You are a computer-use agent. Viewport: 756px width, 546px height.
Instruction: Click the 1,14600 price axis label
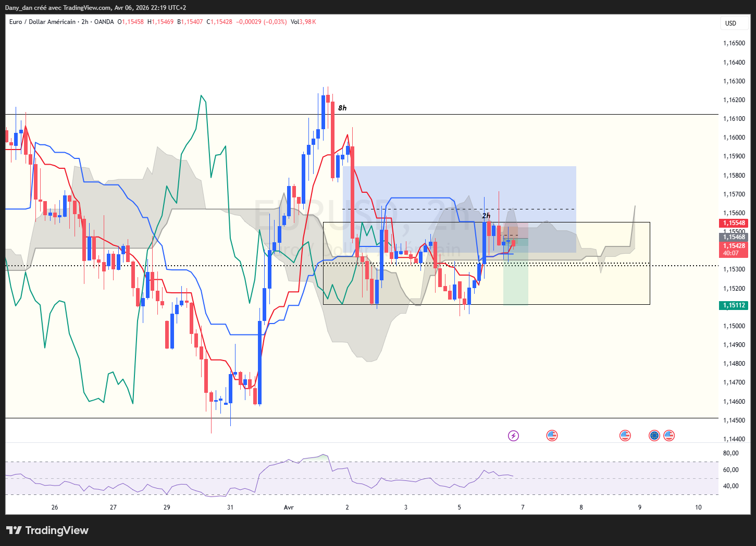point(734,402)
